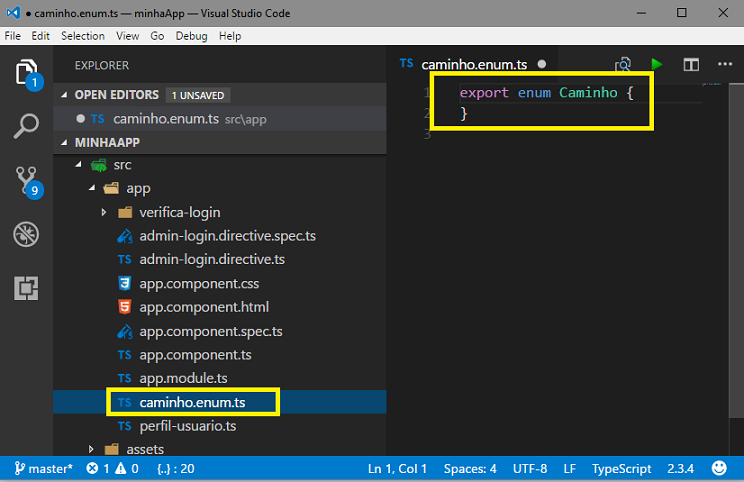This screenshot has height=482, width=744.
Task: Split the editor with the split icon
Action: click(x=691, y=65)
